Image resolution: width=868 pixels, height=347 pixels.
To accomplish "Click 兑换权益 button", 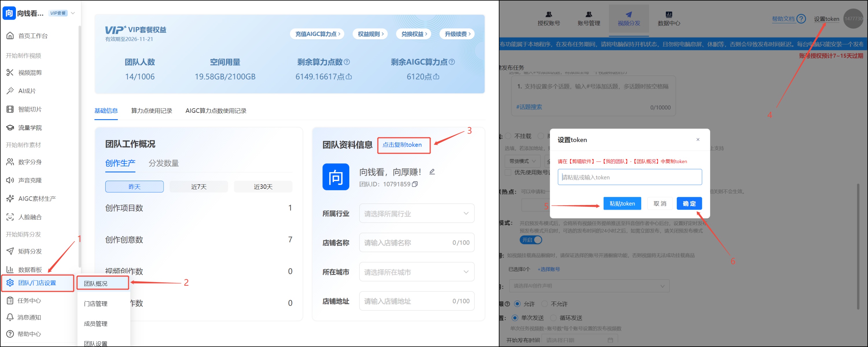I will tap(414, 34).
